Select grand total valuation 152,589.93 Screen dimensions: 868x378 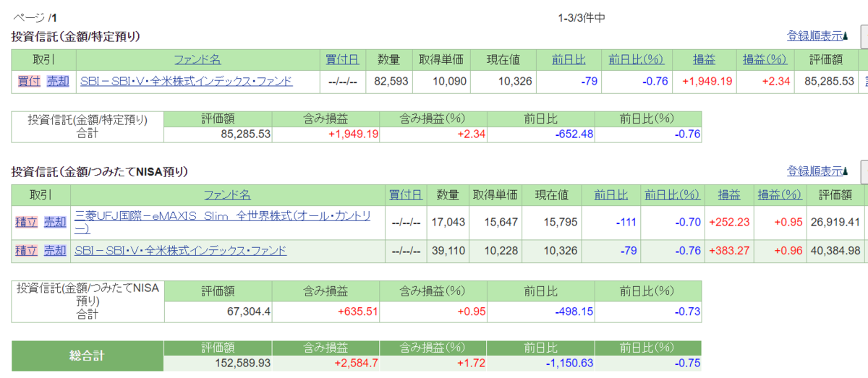point(242,362)
